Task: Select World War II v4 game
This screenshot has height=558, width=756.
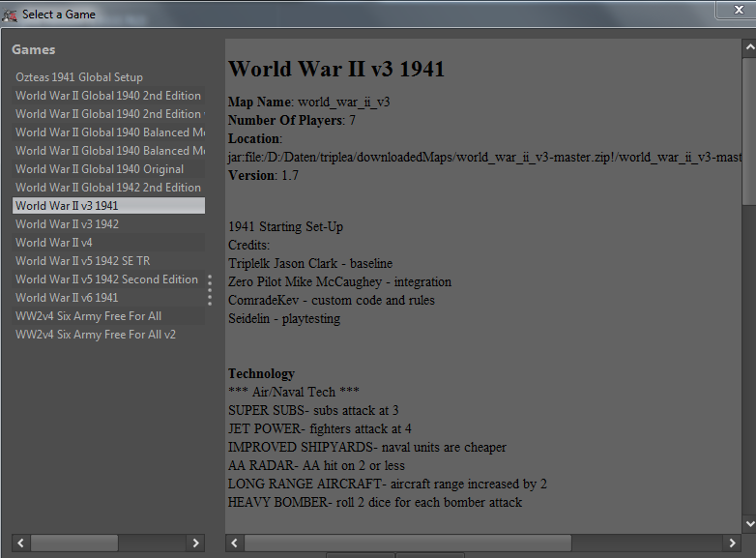Action: click(108, 243)
